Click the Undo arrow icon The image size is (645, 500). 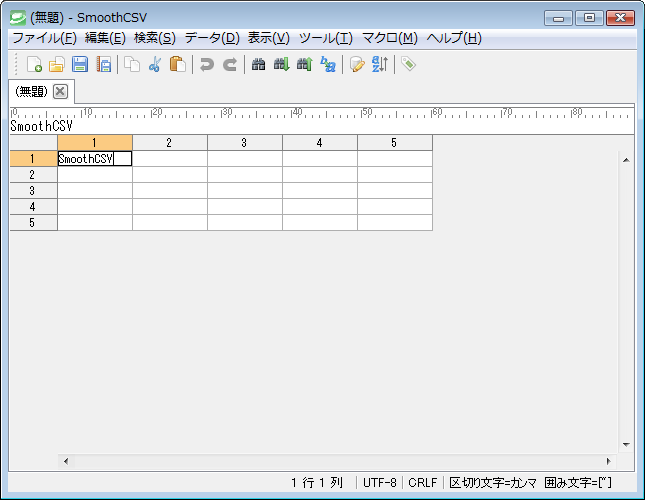coord(206,65)
